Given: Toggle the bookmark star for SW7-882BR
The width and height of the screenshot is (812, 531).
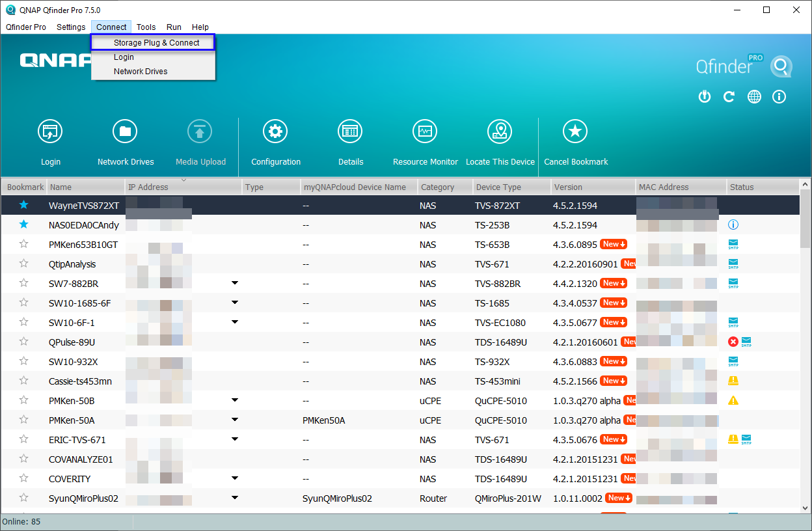Looking at the screenshot, I should point(24,283).
